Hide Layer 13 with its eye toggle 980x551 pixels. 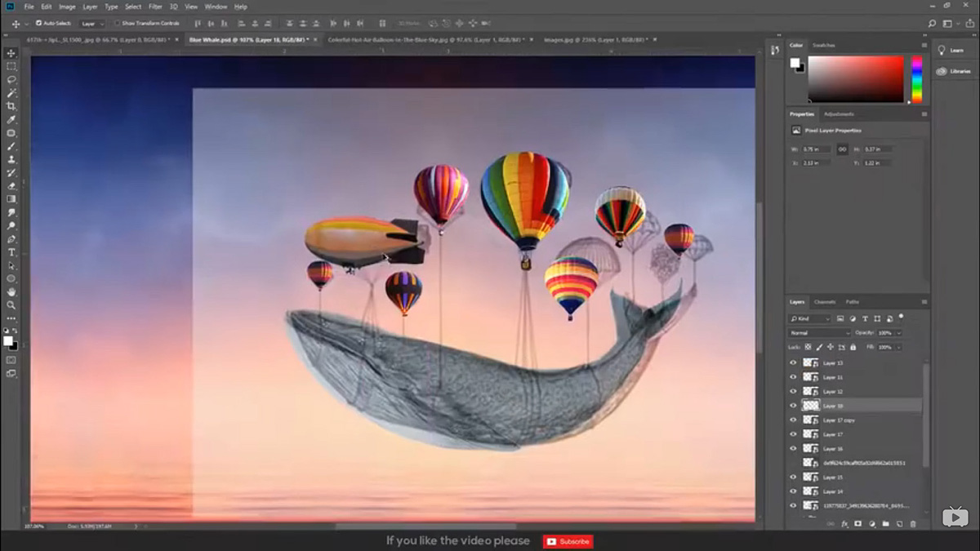[x=792, y=361]
